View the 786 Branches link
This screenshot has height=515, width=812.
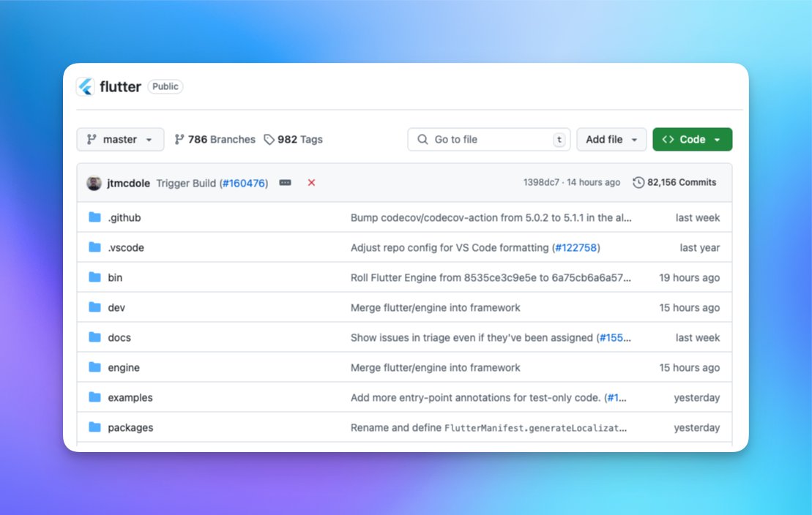pyautogui.click(x=215, y=139)
